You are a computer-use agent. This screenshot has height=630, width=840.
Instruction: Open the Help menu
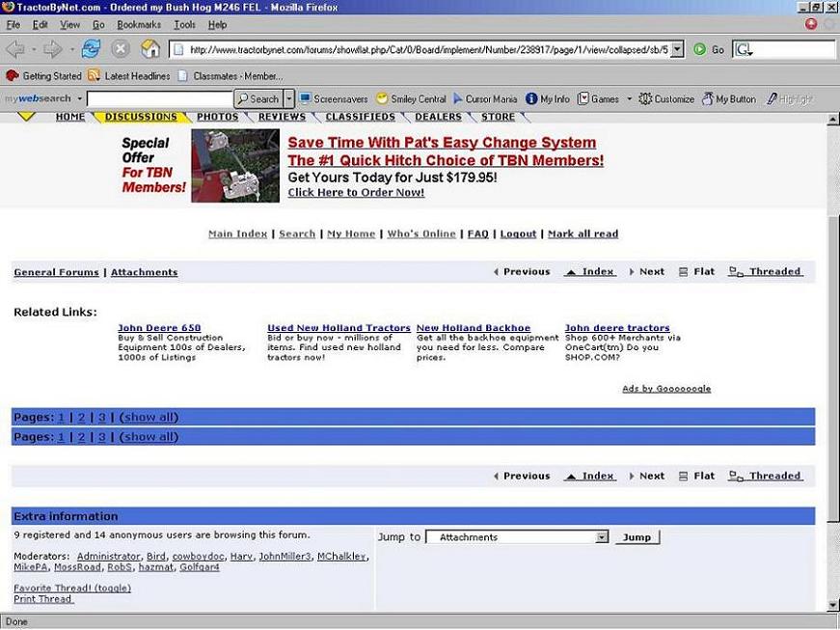[x=217, y=25]
